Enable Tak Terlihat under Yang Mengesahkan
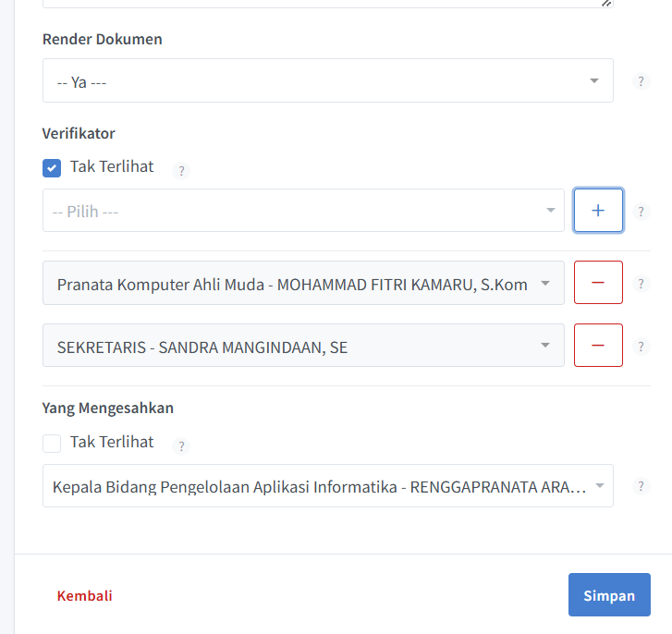The height and width of the screenshot is (634, 672). point(53,444)
